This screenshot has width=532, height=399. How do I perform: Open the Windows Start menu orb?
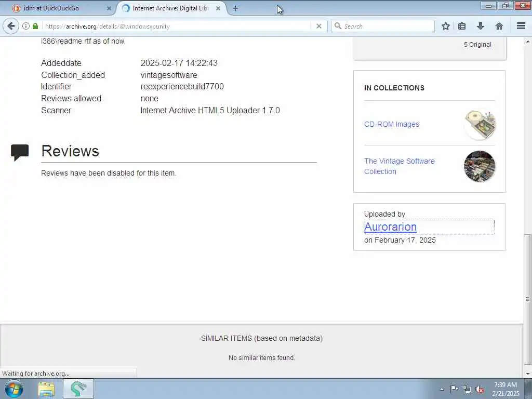14,389
